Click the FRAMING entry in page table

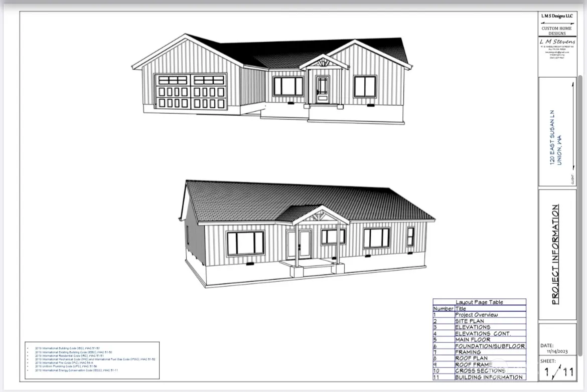point(468,352)
